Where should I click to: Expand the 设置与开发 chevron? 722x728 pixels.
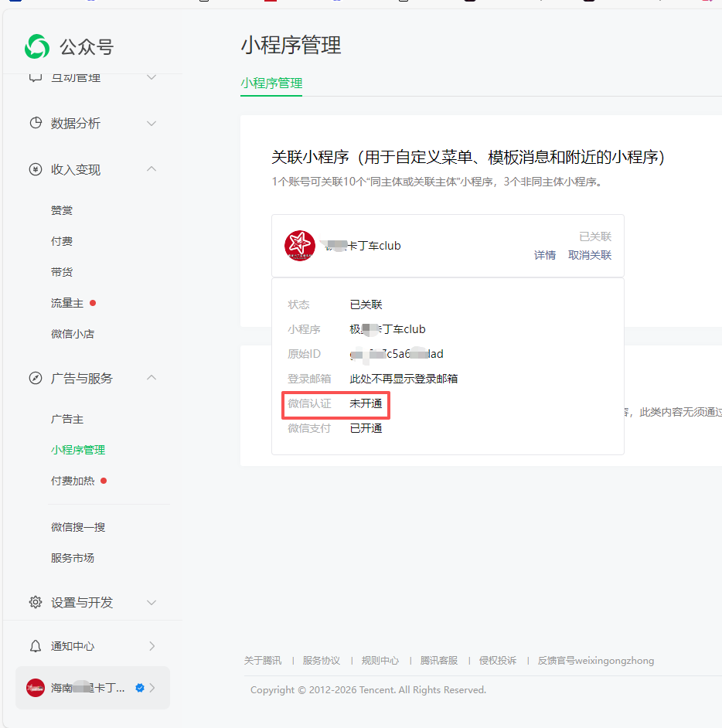tap(152, 603)
